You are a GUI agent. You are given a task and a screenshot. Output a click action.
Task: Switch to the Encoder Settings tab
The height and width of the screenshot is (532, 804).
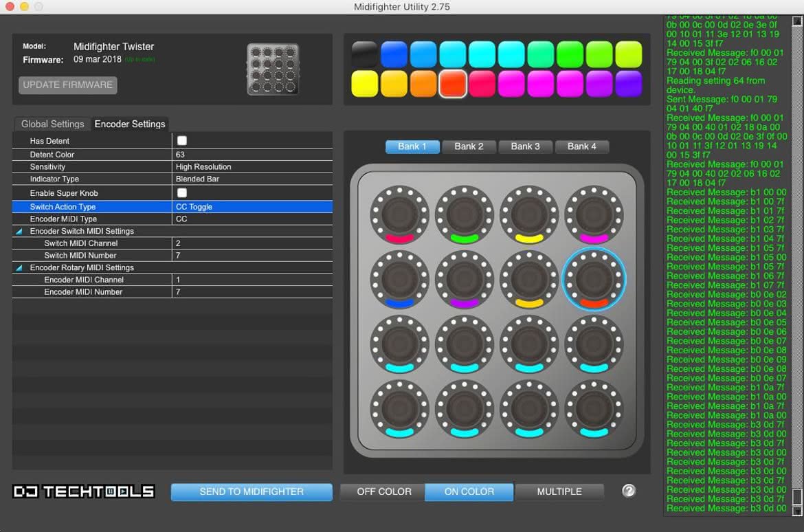[130, 124]
